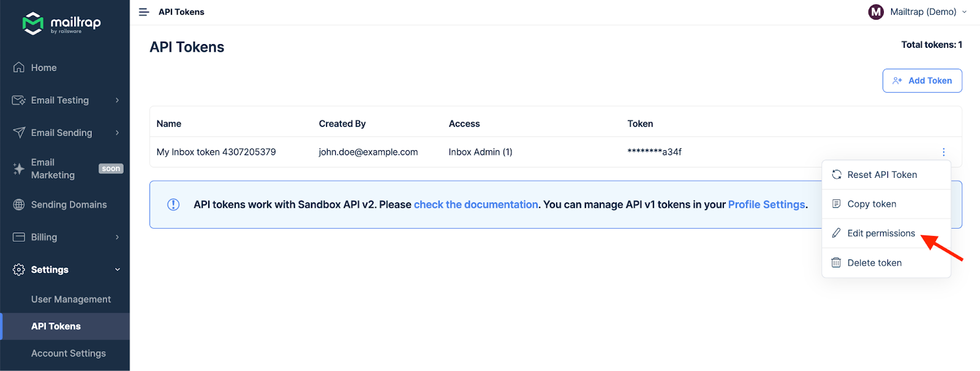Click the Token column header
980x371 pixels.
pos(640,124)
